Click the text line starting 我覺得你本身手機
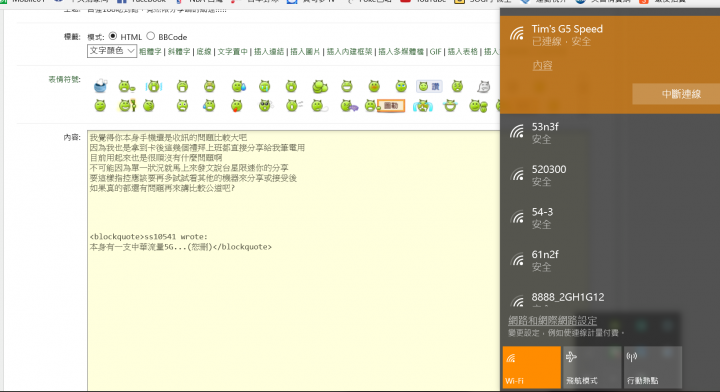Viewport: 720px width, 392px height. 168,137
